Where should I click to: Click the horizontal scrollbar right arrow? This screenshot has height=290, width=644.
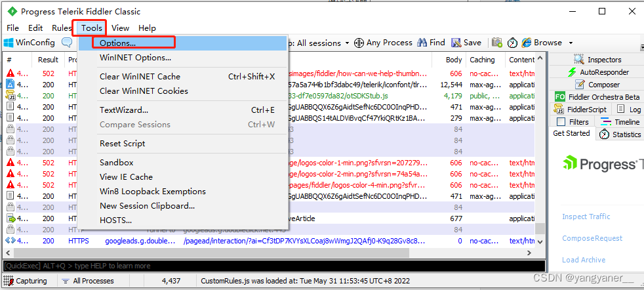(x=530, y=253)
